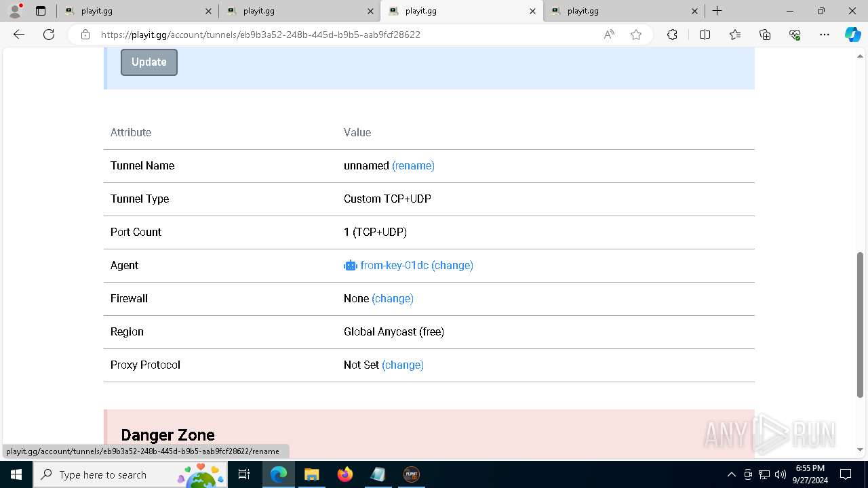Open Browser essentials heart icon
The width and height of the screenshot is (868, 488).
pos(795,35)
